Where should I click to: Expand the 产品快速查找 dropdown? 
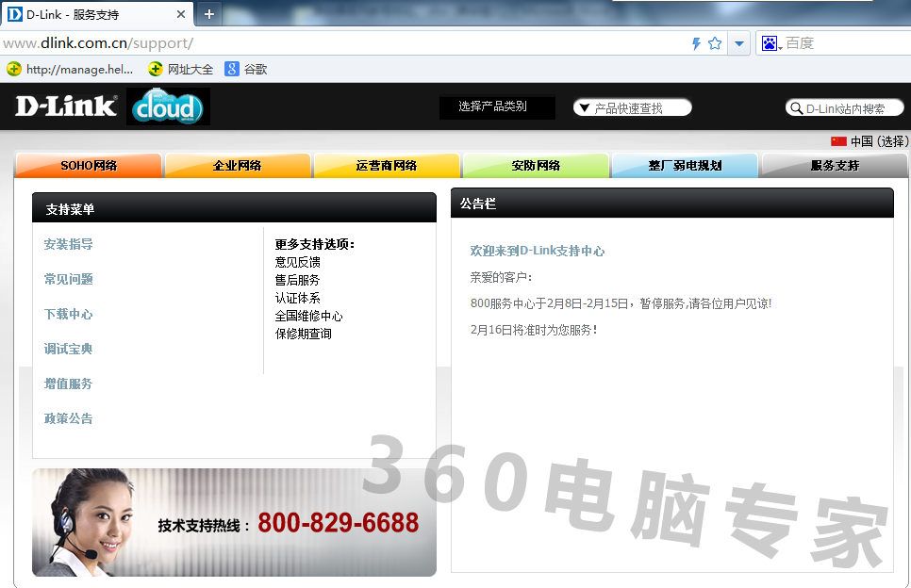coord(632,108)
